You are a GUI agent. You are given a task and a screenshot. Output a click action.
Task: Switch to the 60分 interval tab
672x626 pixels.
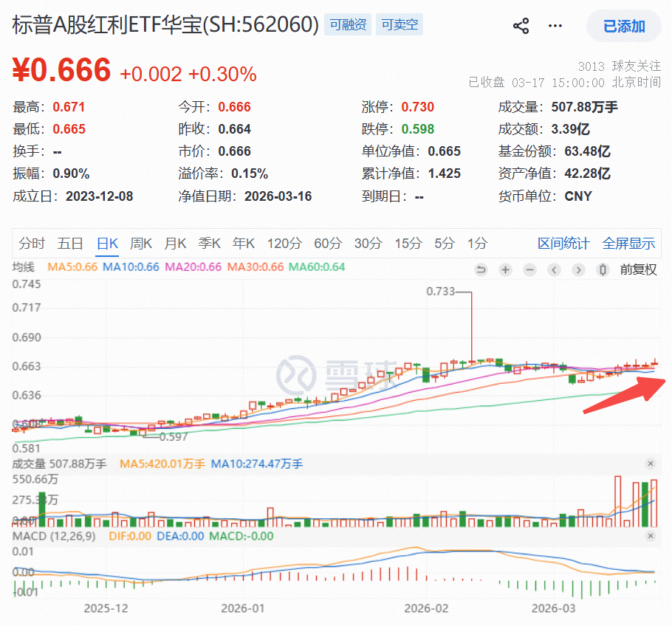[x=328, y=244]
